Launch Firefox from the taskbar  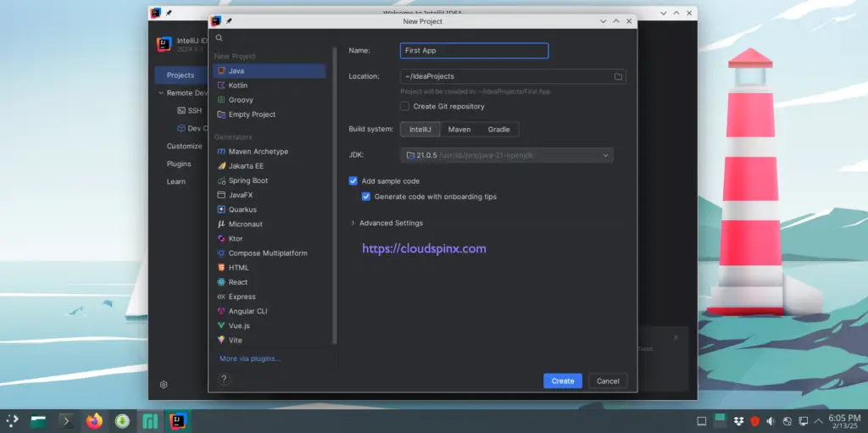95,421
